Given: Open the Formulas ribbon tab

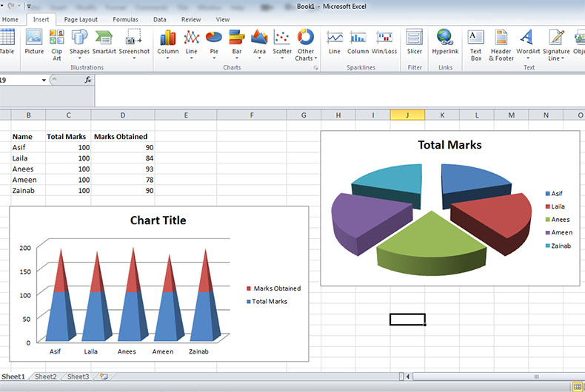Looking at the screenshot, I should (x=125, y=19).
